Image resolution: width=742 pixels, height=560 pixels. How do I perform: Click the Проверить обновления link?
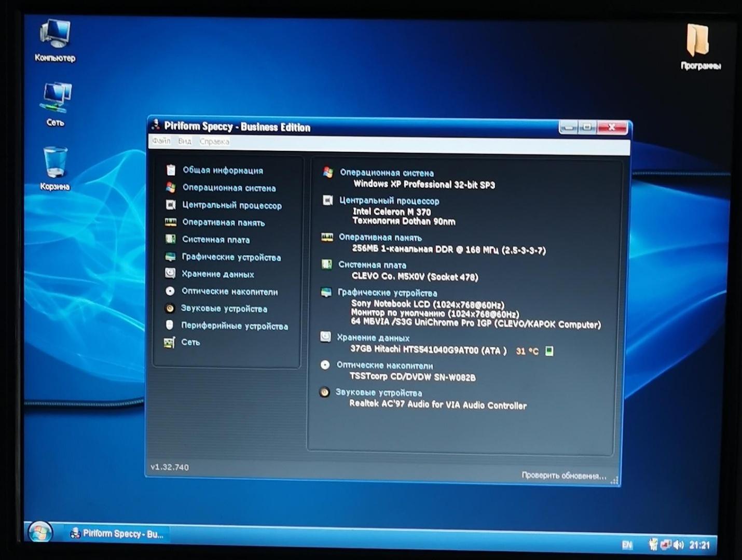pyautogui.click(x=564, y=475)
